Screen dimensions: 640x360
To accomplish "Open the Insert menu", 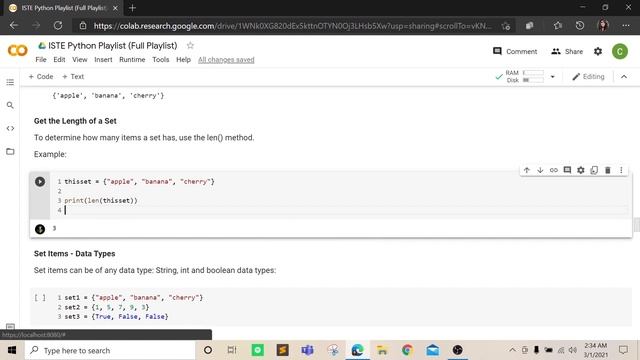I will click(103, 60).
